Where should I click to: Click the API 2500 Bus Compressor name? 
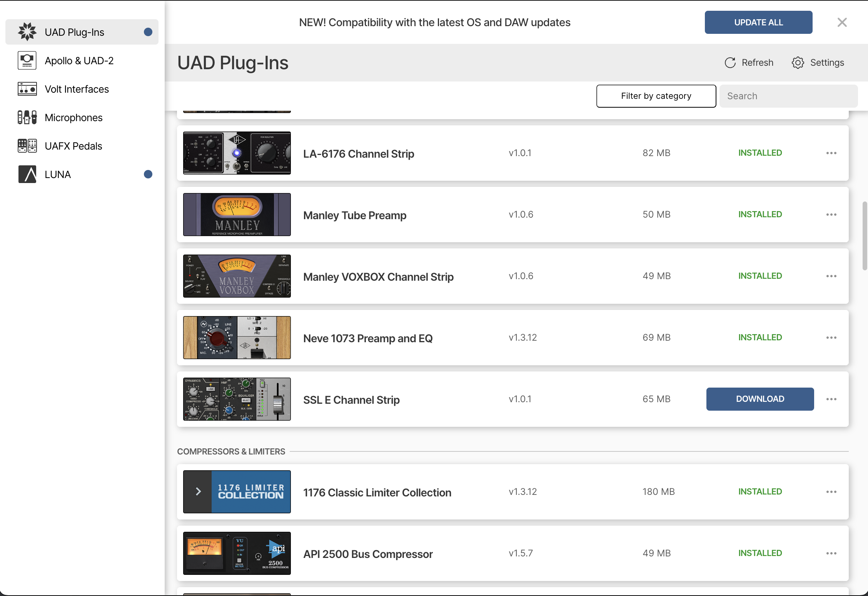coord(368,554)
